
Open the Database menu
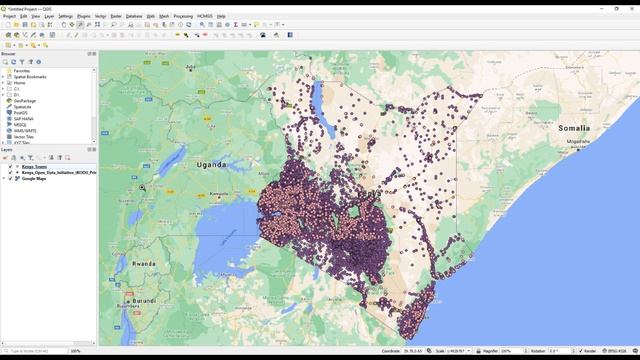[134, 16]
